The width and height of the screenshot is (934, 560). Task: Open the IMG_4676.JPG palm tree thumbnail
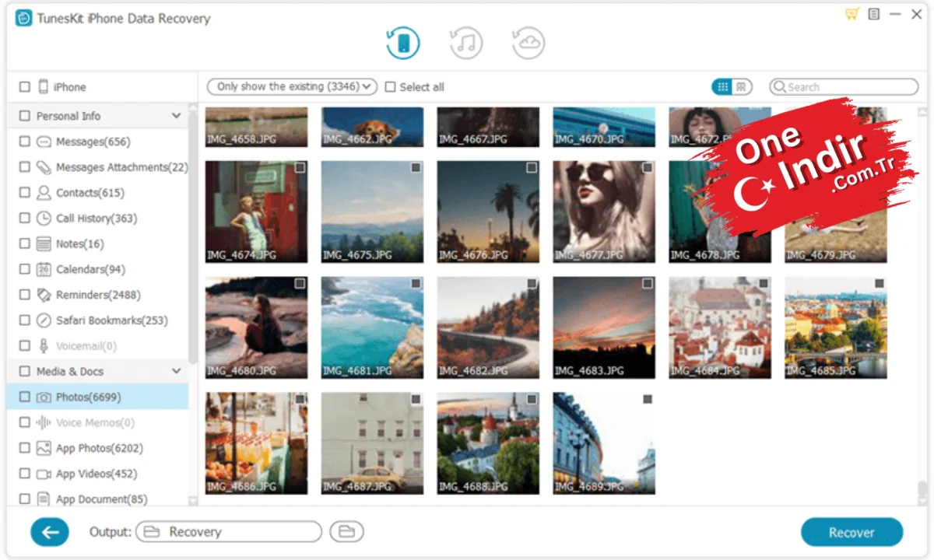(488, 212)
